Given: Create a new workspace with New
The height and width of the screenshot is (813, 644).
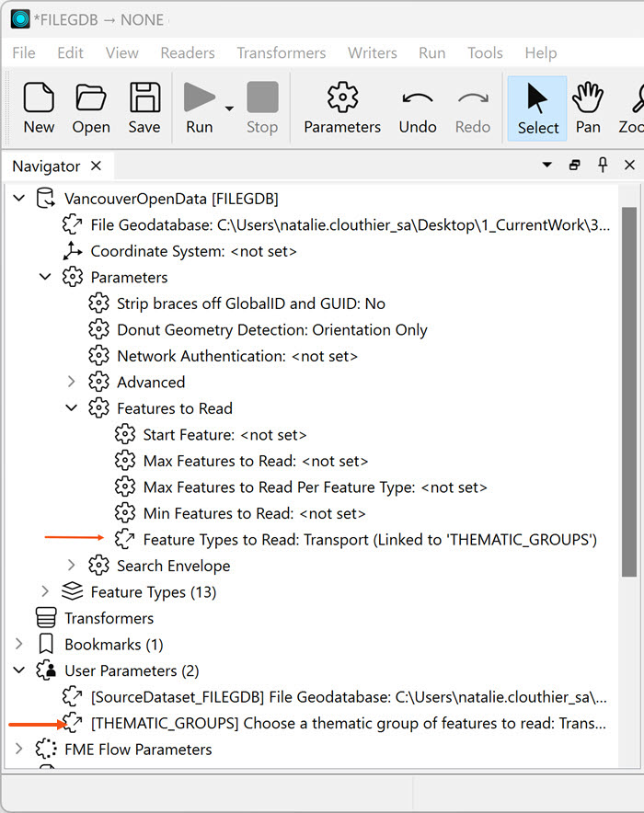Looking at the screenshot, I should [39, 109].
